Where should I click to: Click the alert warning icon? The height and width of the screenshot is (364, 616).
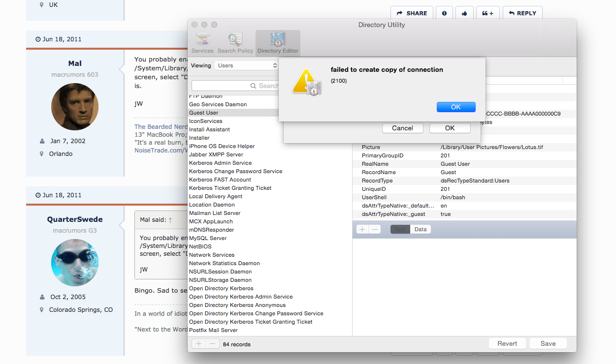tap(306, 82)
